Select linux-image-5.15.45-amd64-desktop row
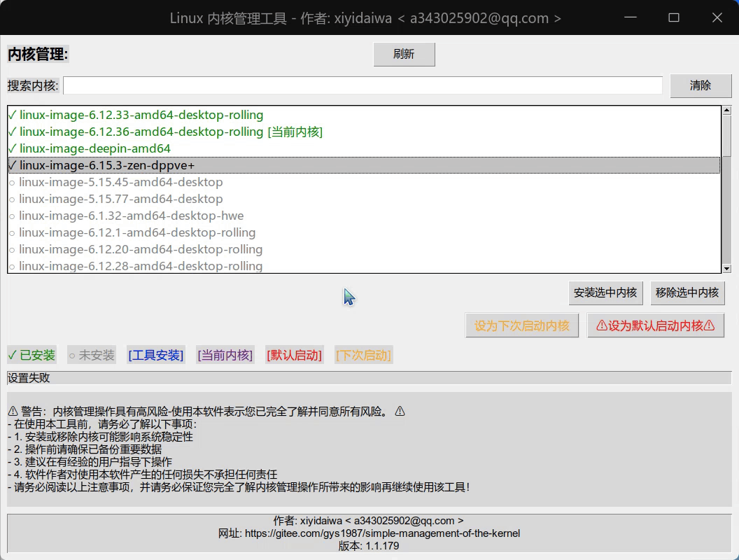 click(364, 182)
